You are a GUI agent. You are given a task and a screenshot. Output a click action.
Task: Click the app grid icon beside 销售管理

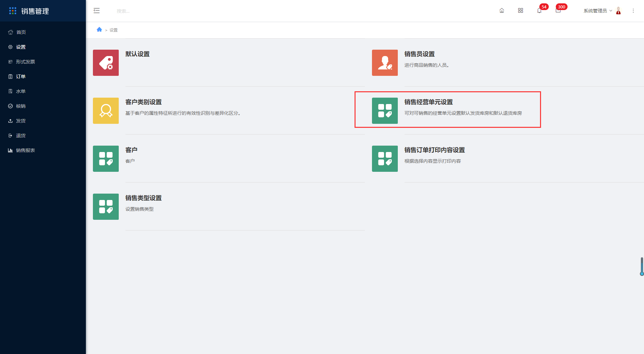[13, 11]
